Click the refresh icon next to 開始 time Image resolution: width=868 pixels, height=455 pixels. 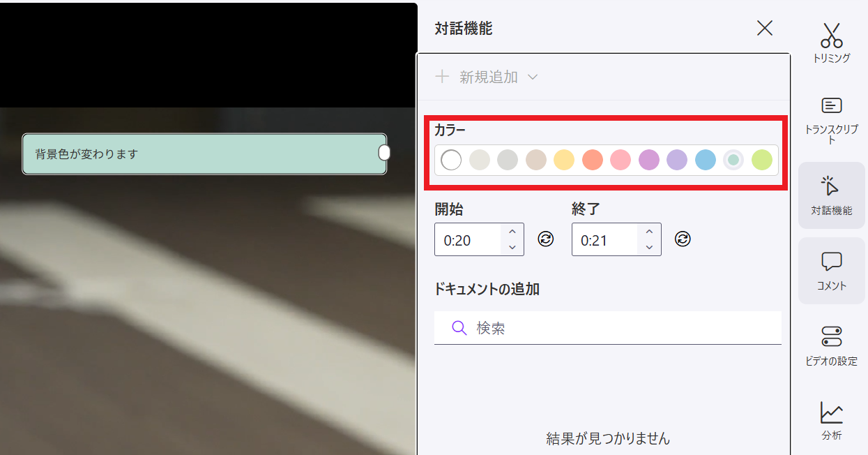point(546,239)
